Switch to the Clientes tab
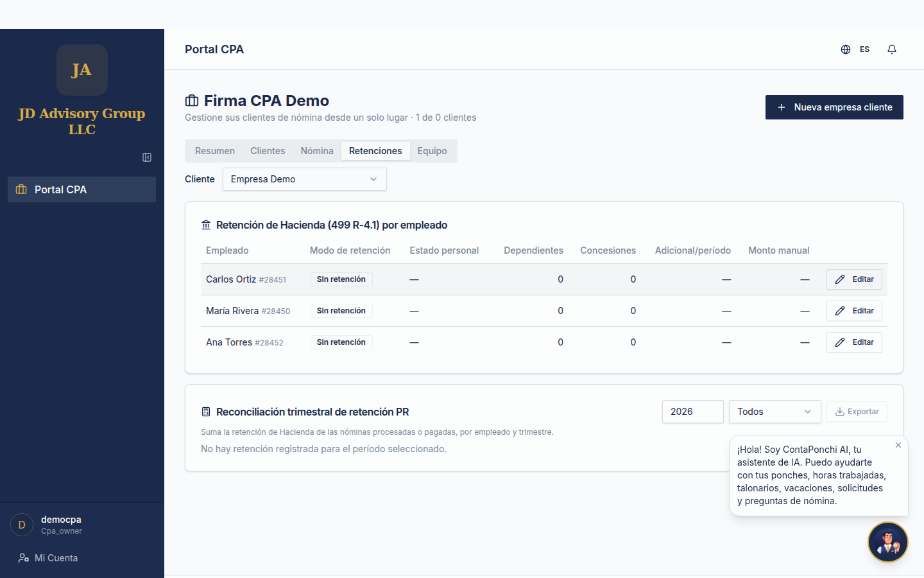Image resolution: width=924 pixels, height=578 pixels. [x=268, y=151]
